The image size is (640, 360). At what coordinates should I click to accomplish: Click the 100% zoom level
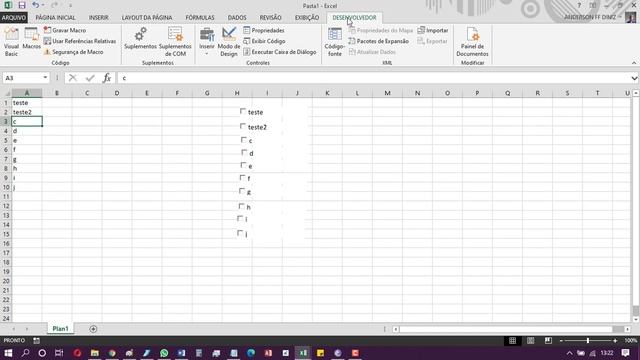pos(631,340)
